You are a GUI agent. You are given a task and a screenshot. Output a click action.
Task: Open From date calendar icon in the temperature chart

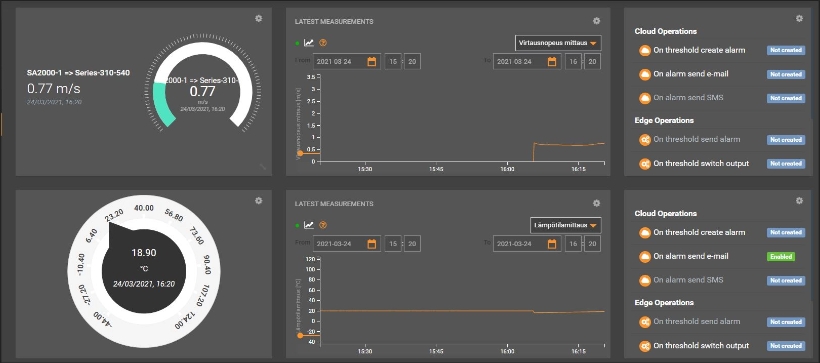(x=372, y=244)
